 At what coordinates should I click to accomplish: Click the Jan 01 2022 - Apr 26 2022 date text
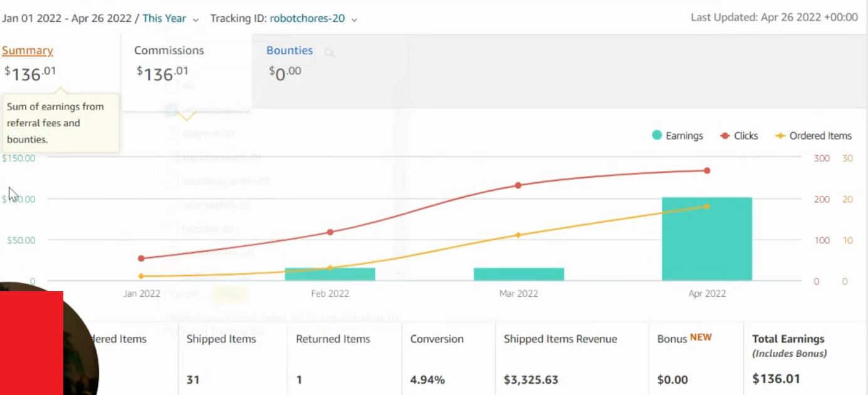(66, 18)
